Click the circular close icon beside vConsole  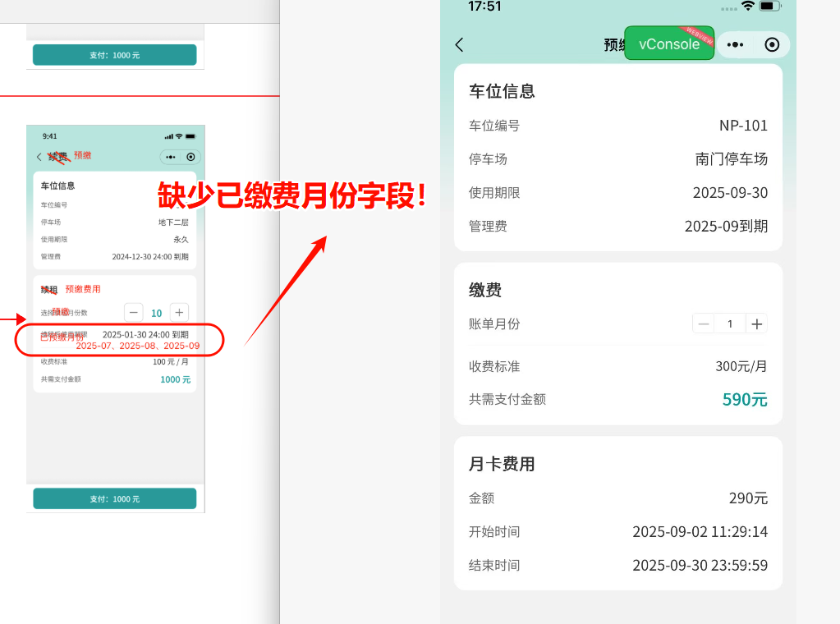[x=772, y=45]
